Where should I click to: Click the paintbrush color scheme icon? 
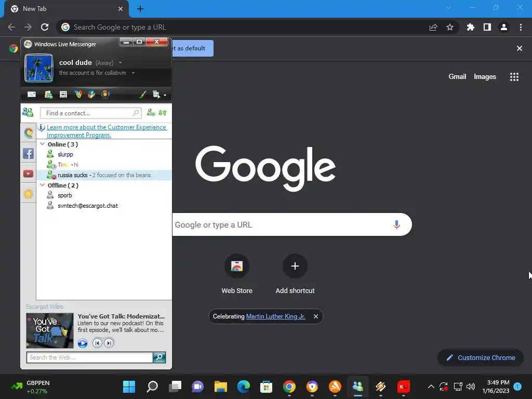[142, 95]
